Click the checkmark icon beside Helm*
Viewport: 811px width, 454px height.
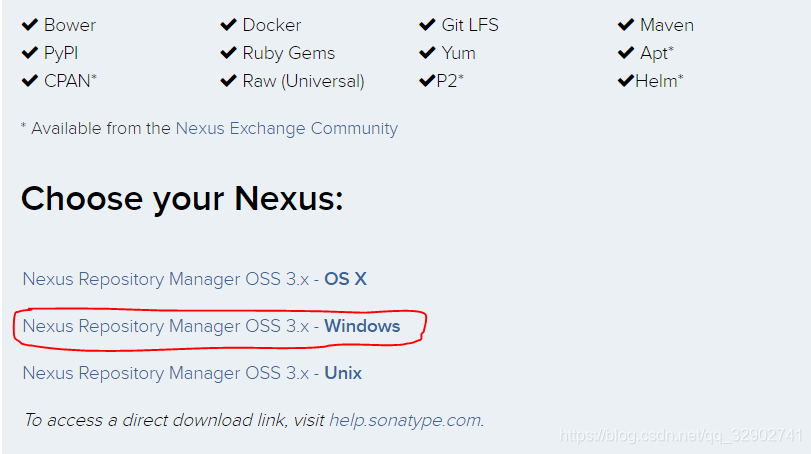click(626, 80)
